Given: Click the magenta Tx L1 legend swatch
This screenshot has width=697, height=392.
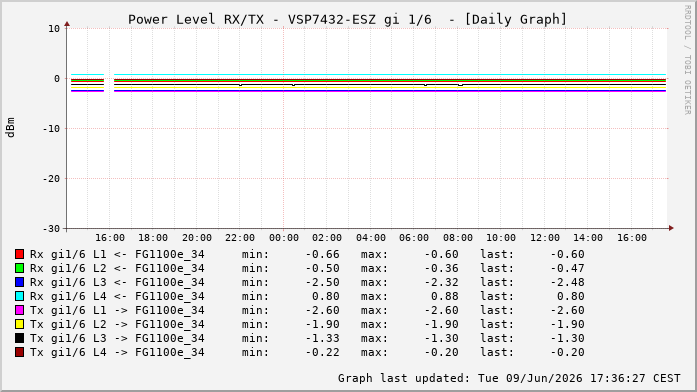Looking at the screenshot, I should click(x=19, y=310).
